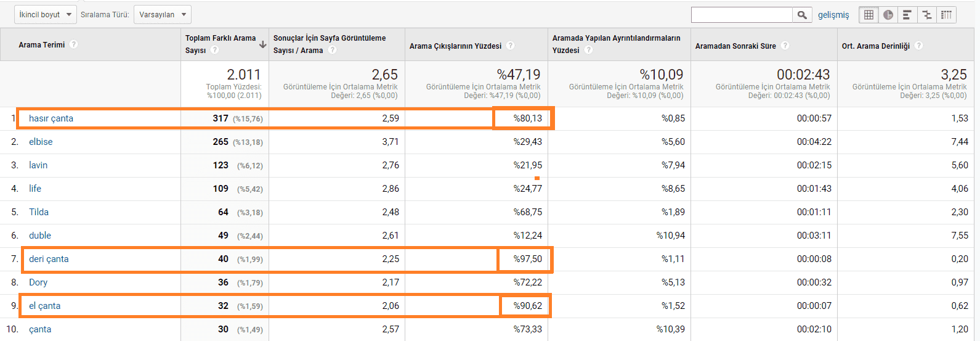Click the magnifier search button
The image size is (980, 341).
801,15
